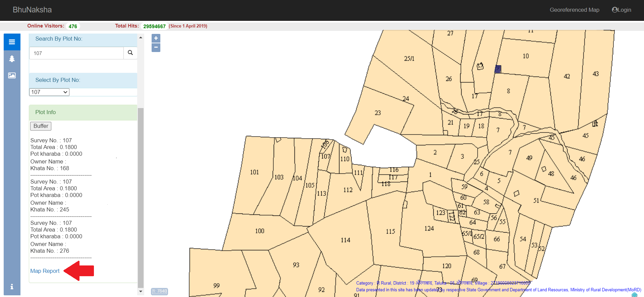Image resolution: width=644 pixels, height=297 pixels.
Task: Click the search magnifier button
Action: pyautogui.click(x=130, y=53)
